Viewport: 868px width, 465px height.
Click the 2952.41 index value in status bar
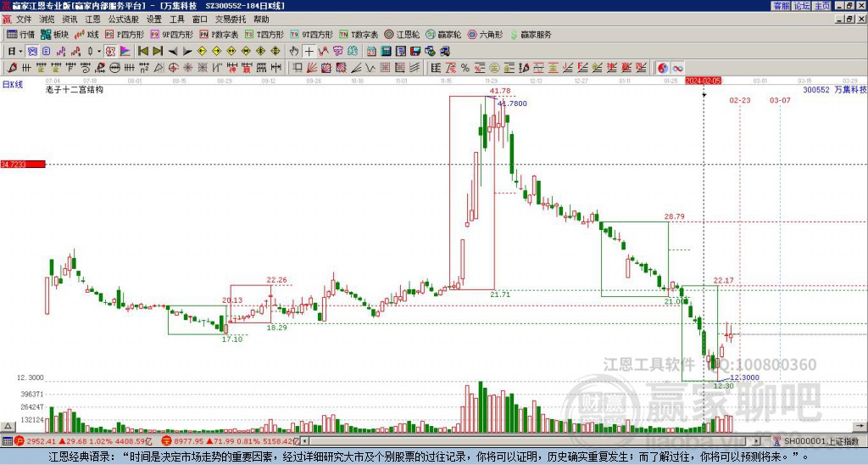pyautogui.click(x=41, y=441)
